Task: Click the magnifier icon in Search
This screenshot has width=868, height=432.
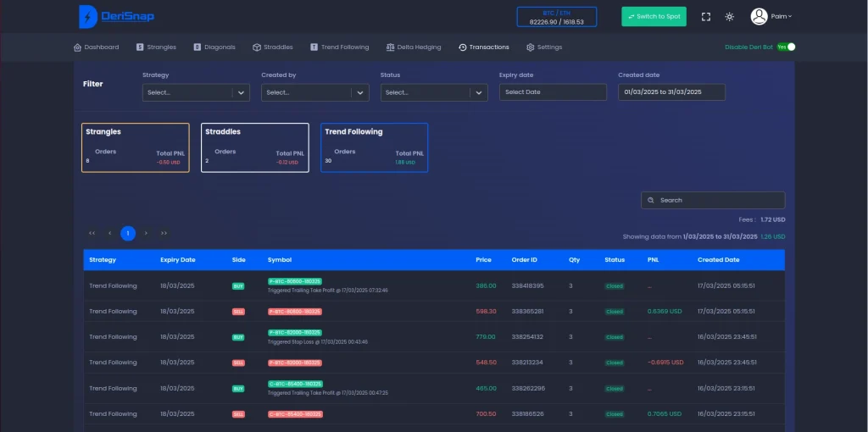Action: point(650,201)
